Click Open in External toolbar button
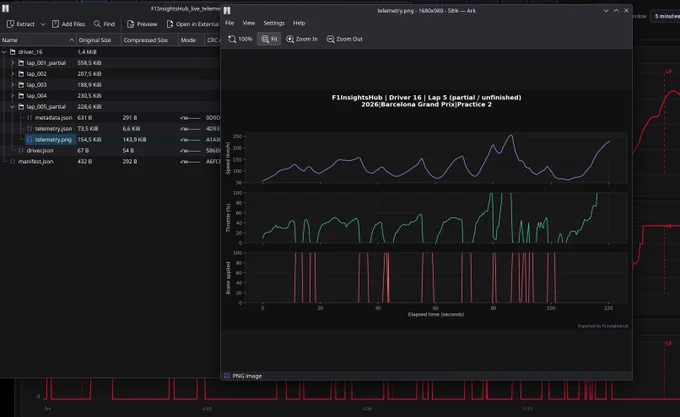The width and height of the screenshot is (680, 417). pos(192,24)
